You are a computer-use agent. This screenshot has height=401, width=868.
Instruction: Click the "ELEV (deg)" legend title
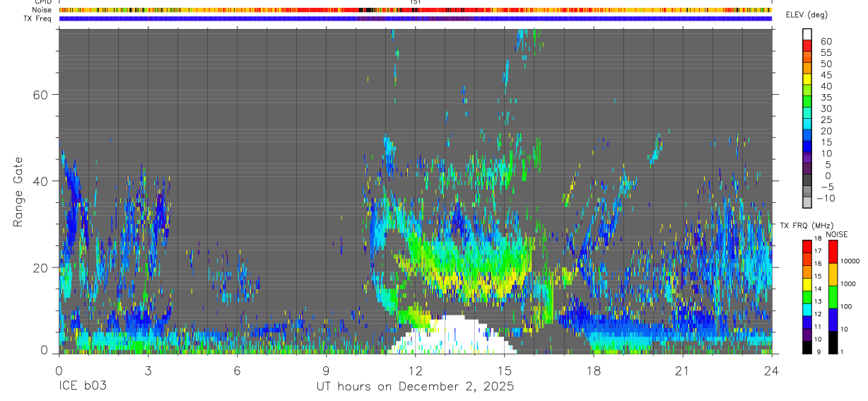coord(807,15)
